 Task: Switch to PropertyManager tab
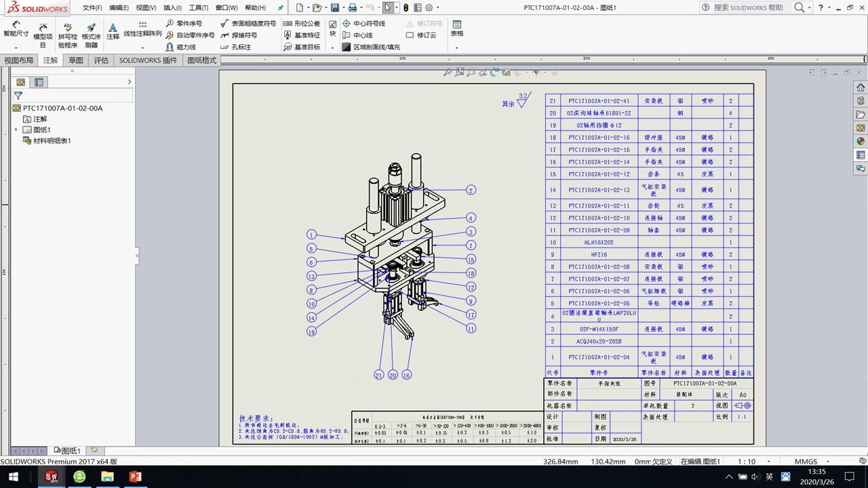click(x=39, y=82)
